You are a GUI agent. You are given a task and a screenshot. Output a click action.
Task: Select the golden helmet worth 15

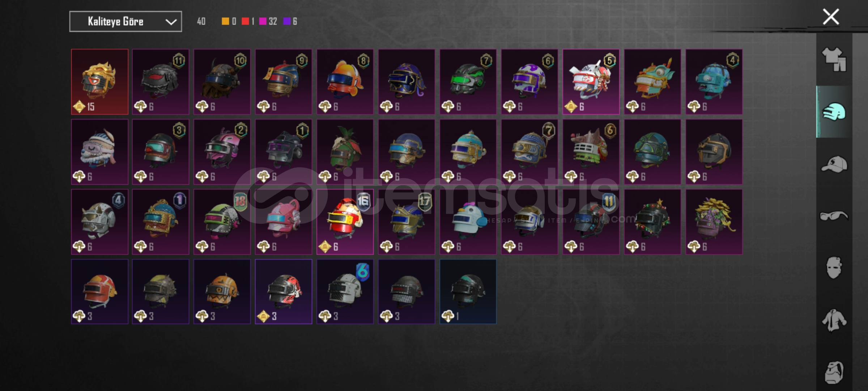click(x=99, y=82)
